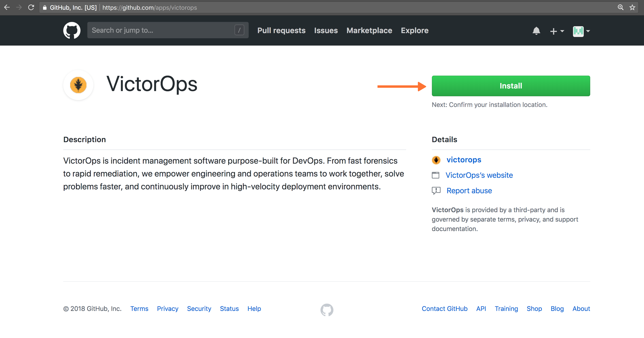Click the Report abuse link
The width and height of the screenshot is (644, 338).
pyautogui.click(x=469, y=191)
